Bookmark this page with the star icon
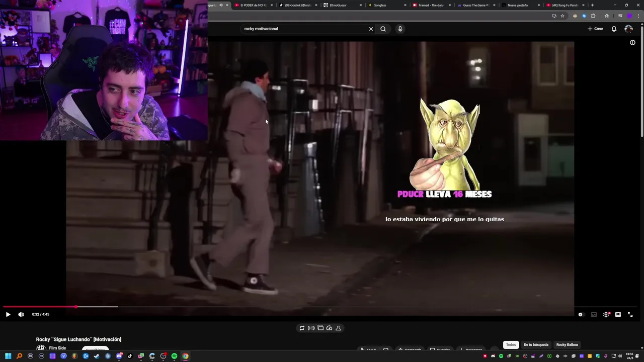 tap(562, 16)
